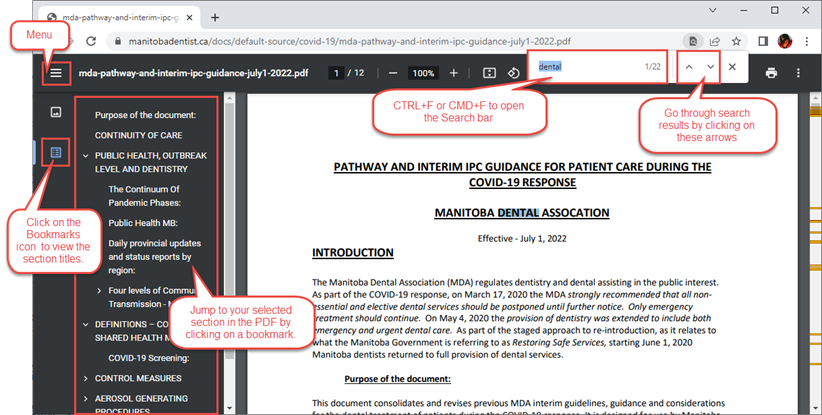Expand the Four levels of Community Transmission bookmark

99,290
